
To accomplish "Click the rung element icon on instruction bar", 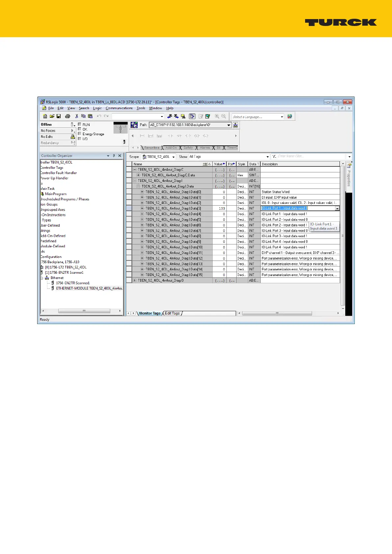I will click(x=142, y=136).
